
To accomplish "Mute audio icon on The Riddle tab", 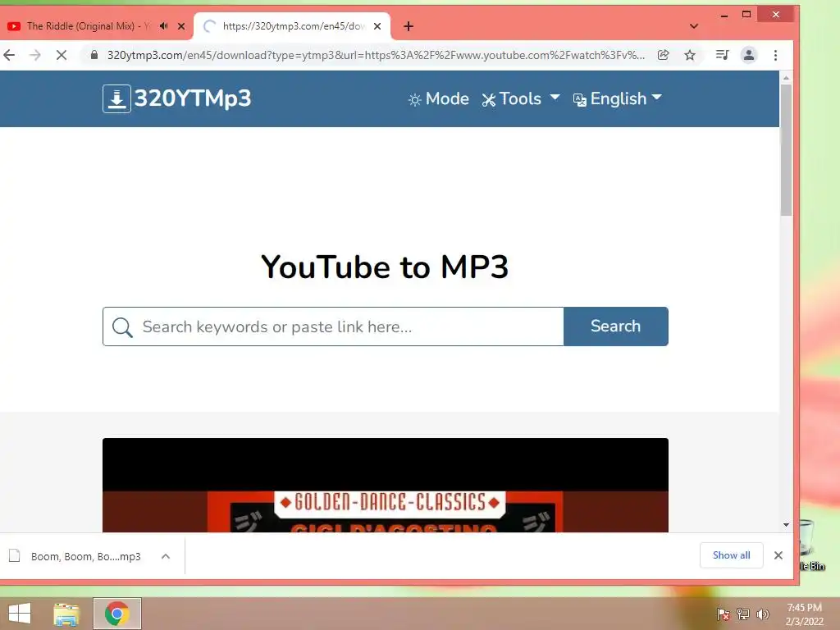I will (164, 25).
